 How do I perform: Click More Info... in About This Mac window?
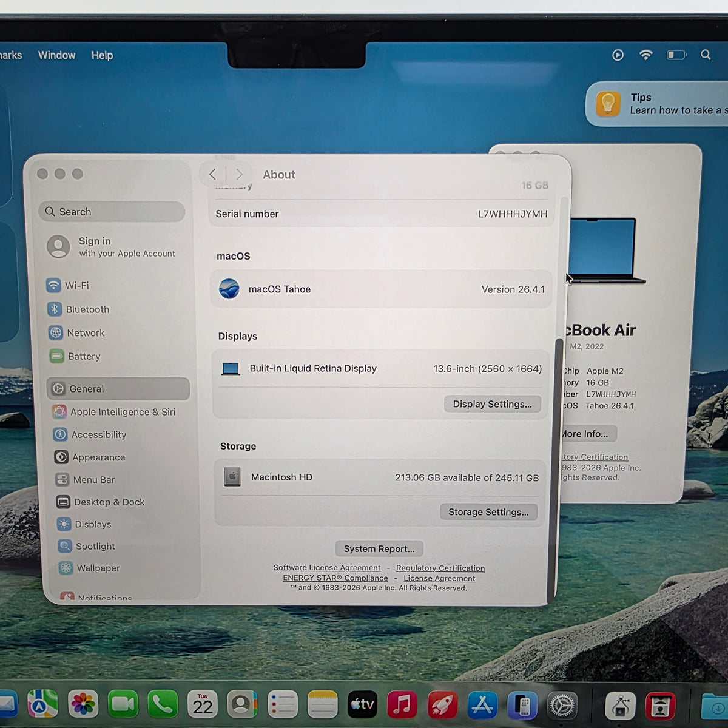point(585,434)
